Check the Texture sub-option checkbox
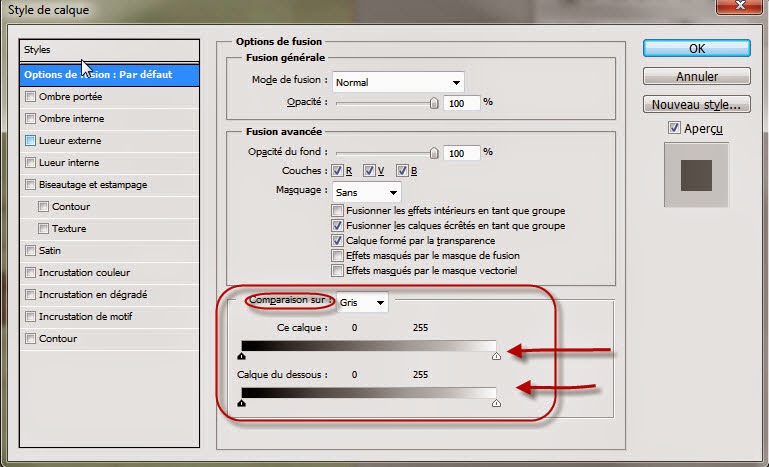Image resolution: width=769 pixels, height=467 pixels. (43, 229)
